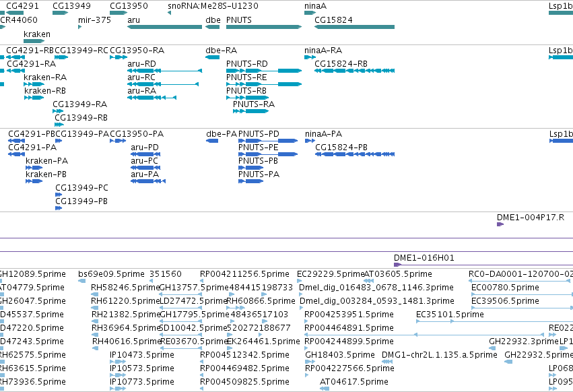Select protein CG13949-PC
This screenshot has width=573, height=392.
(59, 195)
